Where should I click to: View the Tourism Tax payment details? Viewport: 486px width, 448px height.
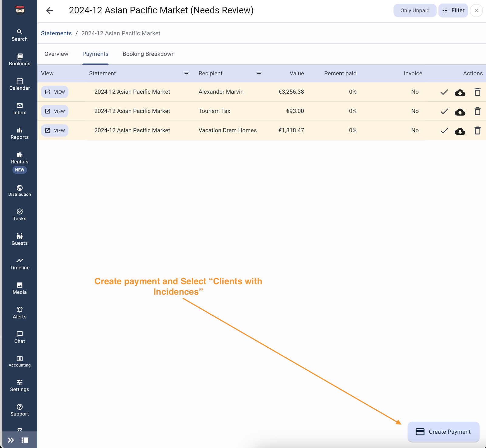[55, 111]
